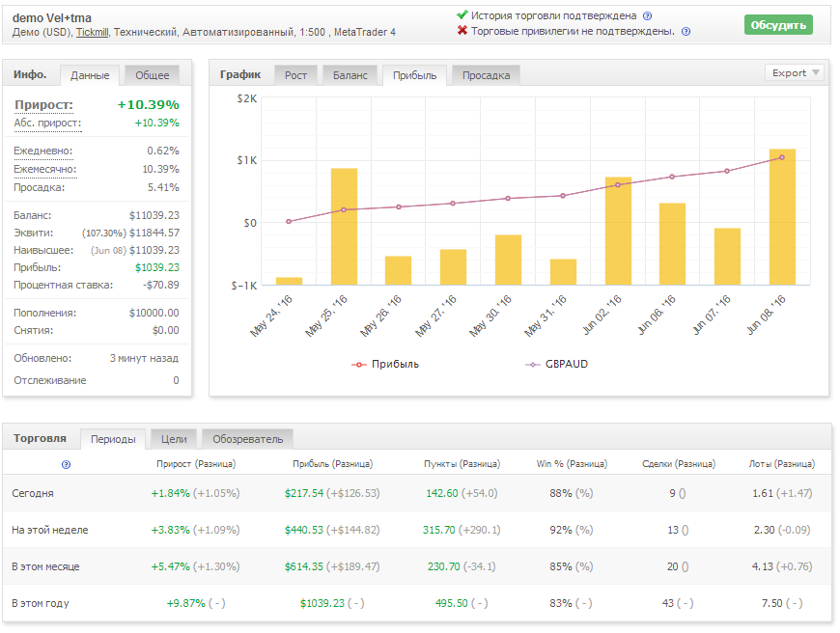Open the Цели trading tab

[174, 439]
